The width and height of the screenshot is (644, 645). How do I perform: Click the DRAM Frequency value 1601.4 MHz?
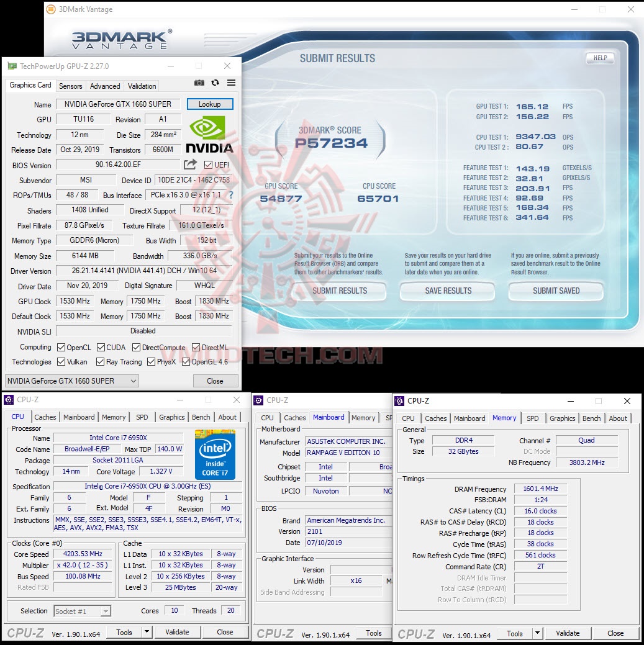click(x=540, y=489)
